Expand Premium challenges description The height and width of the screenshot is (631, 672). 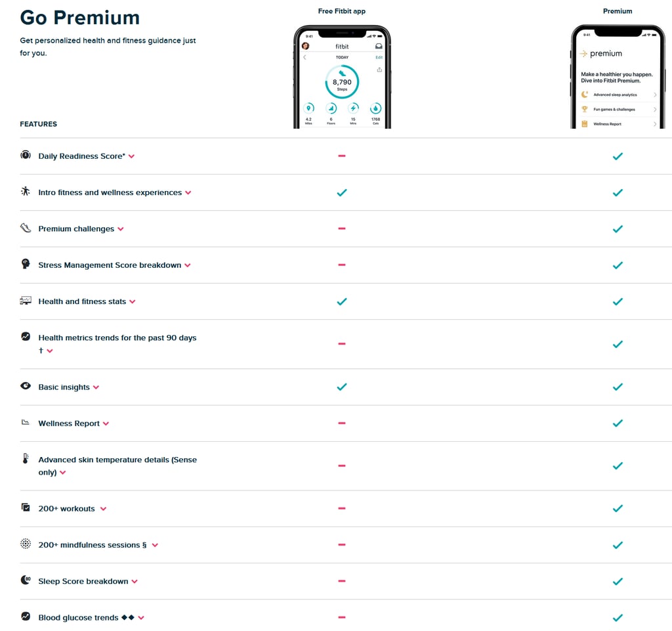coord(121,229)
